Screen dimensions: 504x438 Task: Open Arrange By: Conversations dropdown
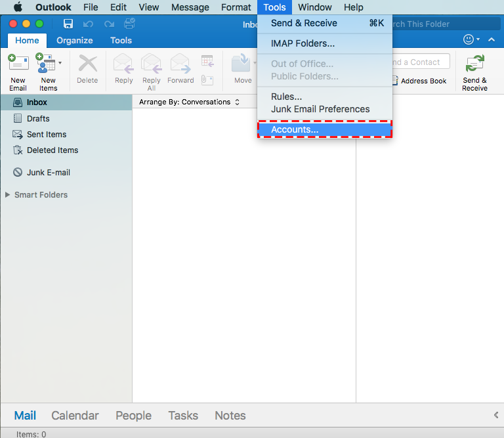pos(189,102)
